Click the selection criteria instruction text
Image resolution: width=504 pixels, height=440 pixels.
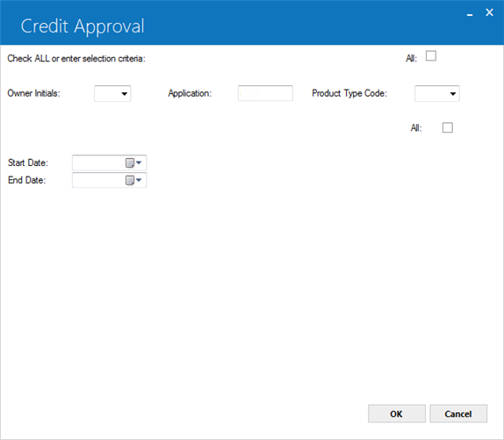76,59
